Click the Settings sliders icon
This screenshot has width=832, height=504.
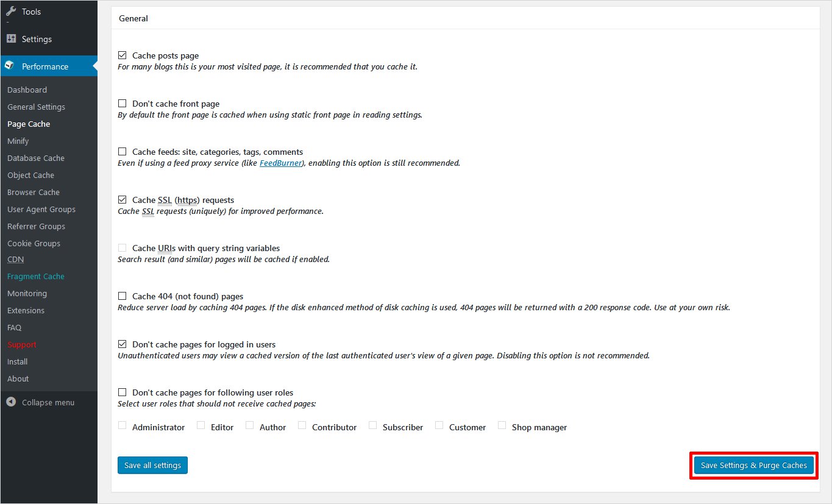pos(11,38)
